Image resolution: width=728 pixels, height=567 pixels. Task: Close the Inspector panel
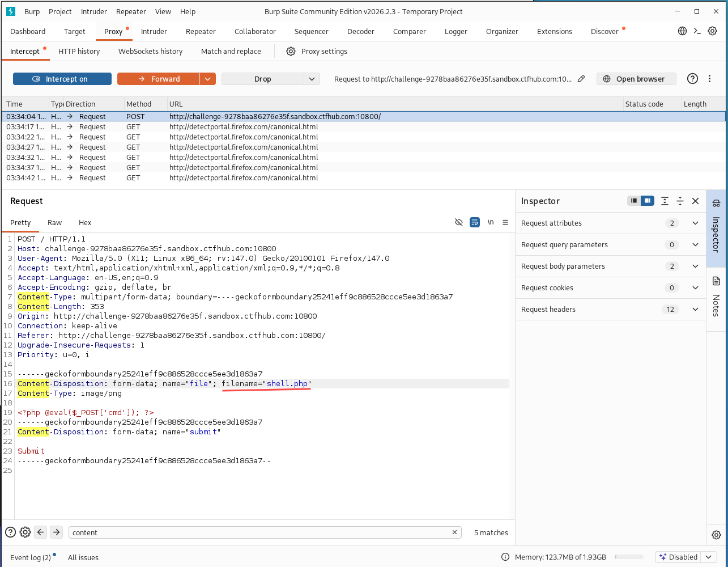pyautogui.click(x=695, y=201)
